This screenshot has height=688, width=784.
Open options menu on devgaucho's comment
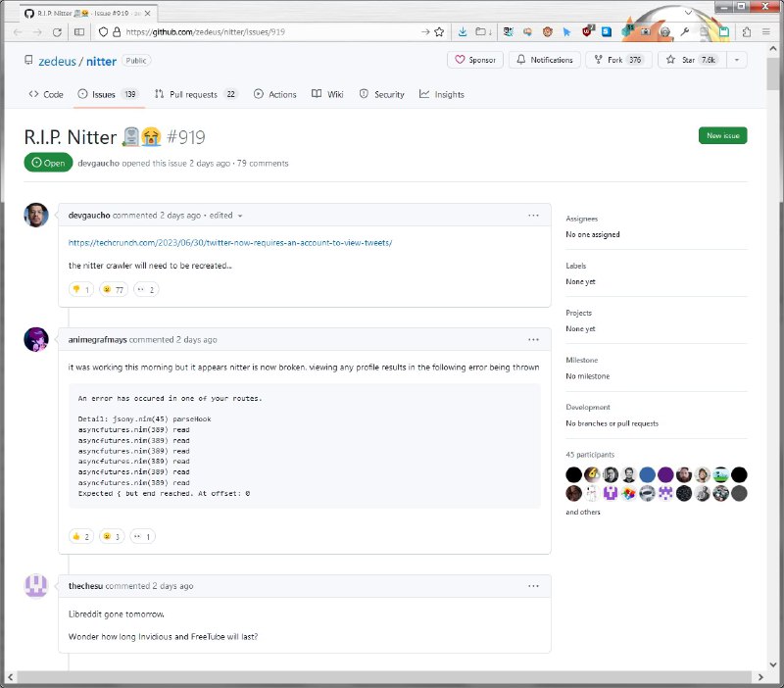point(533,216)
